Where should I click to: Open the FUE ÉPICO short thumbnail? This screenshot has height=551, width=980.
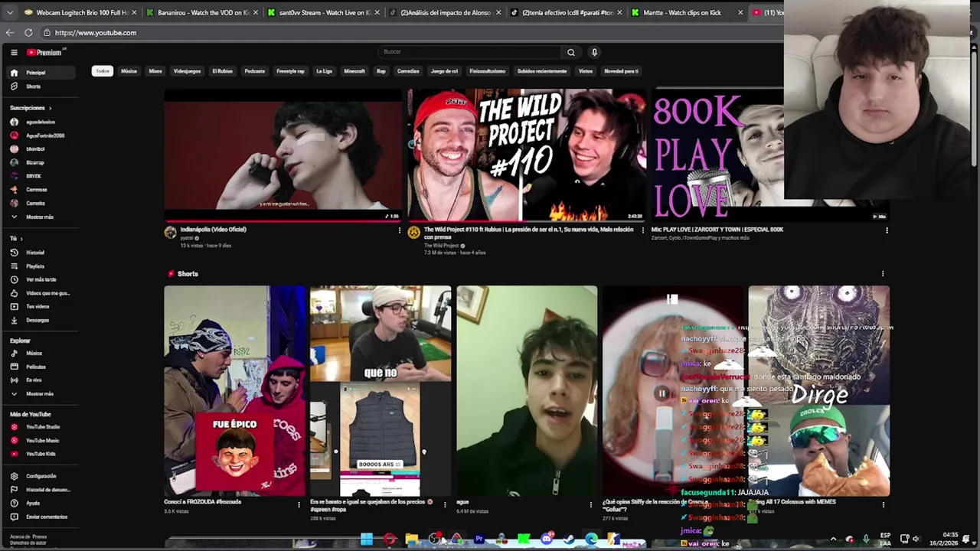click(234, 390)
